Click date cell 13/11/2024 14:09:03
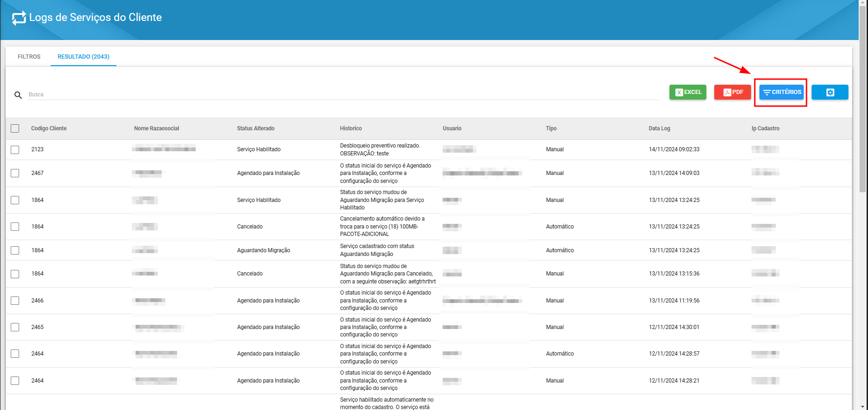Viewport: 868px width, 410px height. point(674,173)
